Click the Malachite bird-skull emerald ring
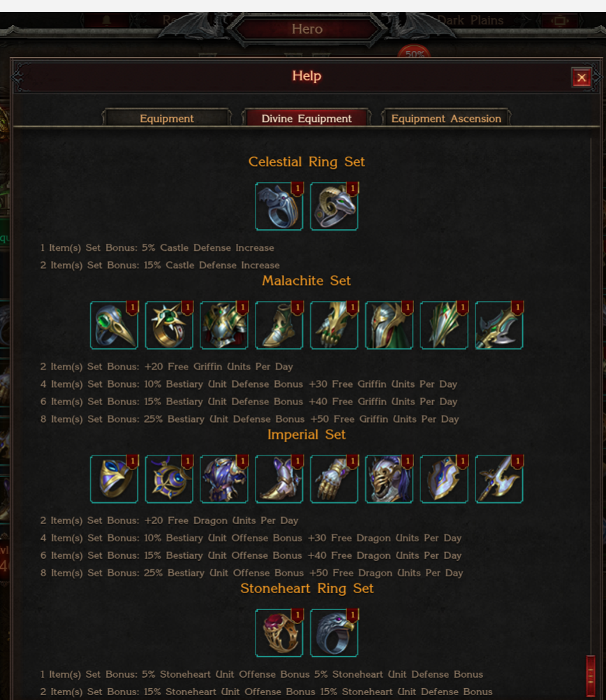 (114, 325)
